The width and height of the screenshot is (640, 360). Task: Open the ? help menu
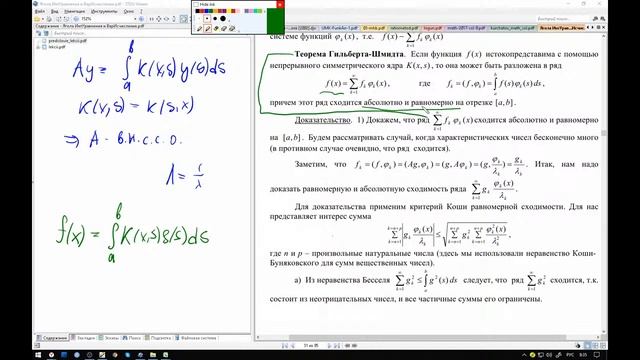coord(141,11)
